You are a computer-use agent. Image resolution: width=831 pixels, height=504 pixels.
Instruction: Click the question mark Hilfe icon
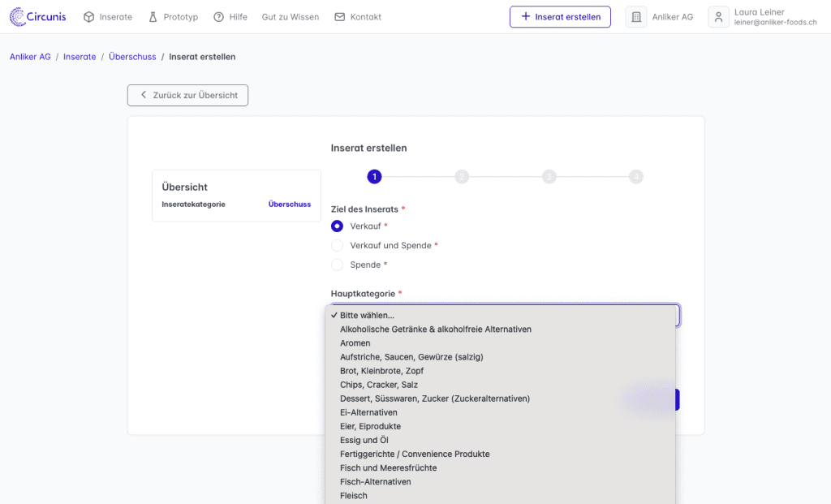click(218, 17)
